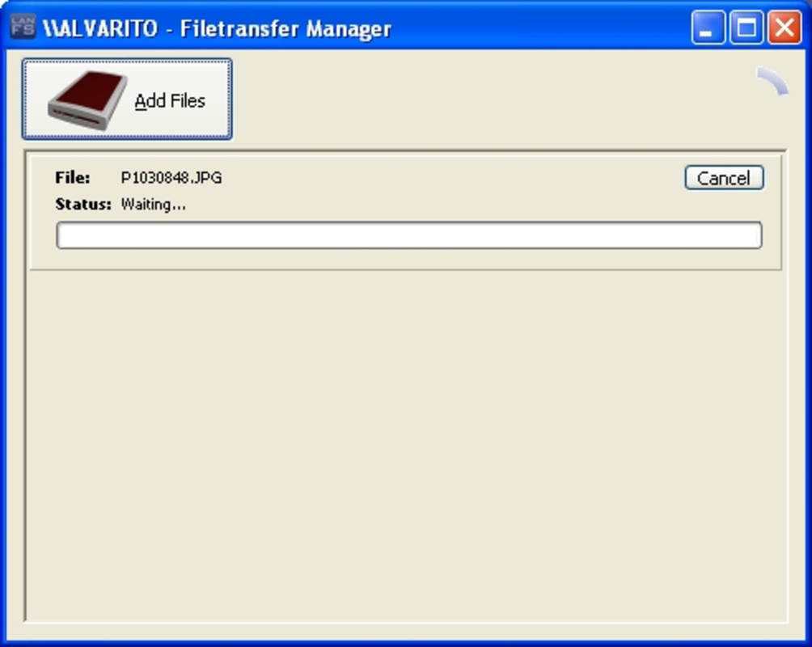Click the 'File:' label
This screenshot has width=812, height=647.
(x=73, y=178)
